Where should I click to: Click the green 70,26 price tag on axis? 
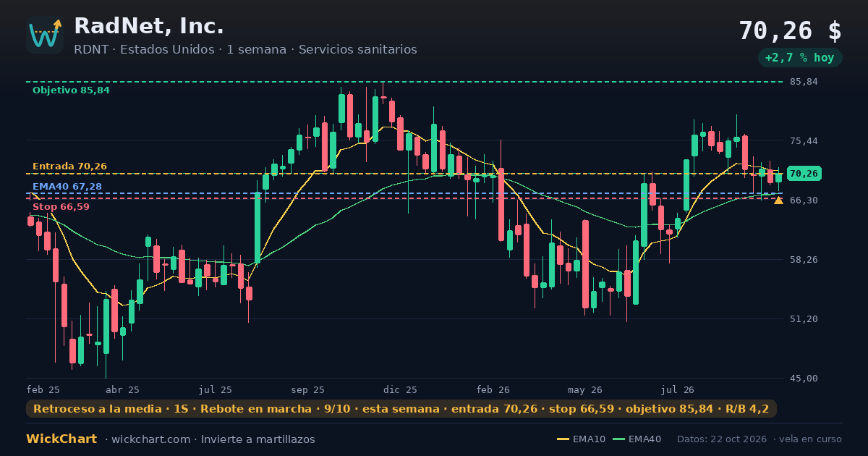(x=804, y=174)
